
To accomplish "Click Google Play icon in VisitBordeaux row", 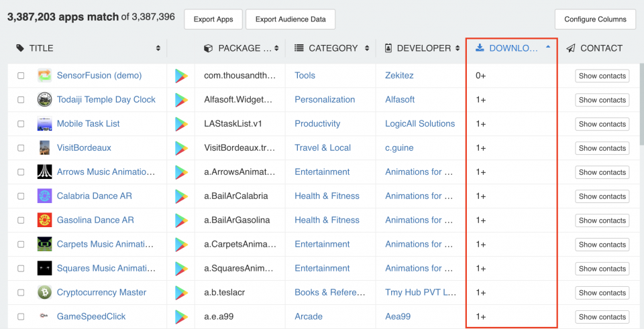I will point(181,148).
